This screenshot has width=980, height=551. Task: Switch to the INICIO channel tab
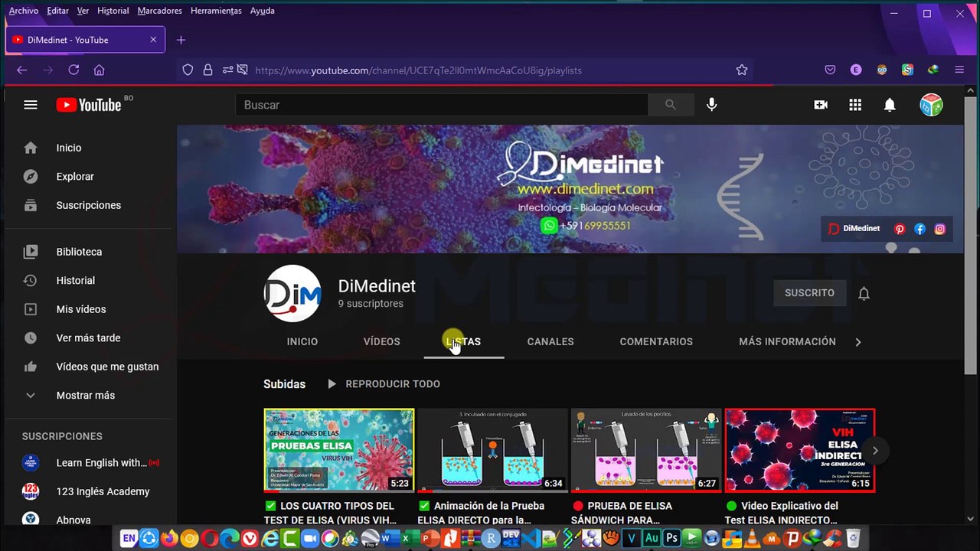[x=302, y=342]
